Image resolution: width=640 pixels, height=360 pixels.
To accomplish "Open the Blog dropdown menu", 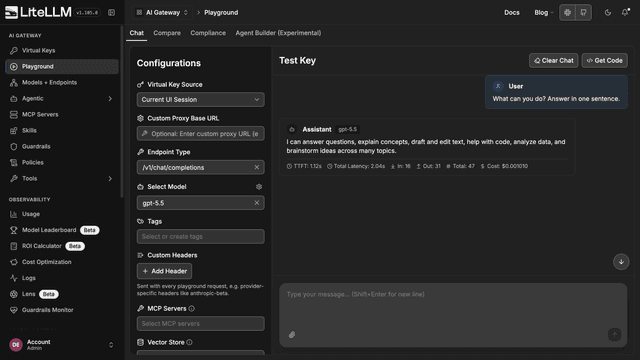I will (544, 13).
